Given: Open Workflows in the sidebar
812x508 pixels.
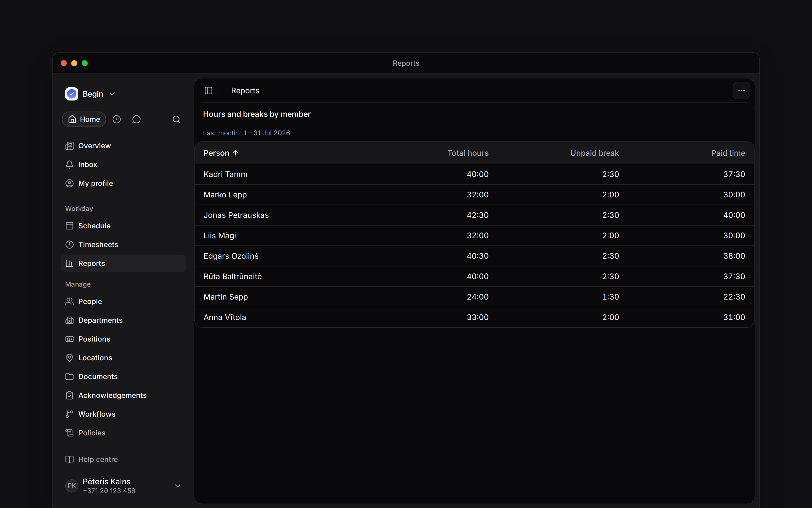Looking at the screenshot, I should 124,414.
